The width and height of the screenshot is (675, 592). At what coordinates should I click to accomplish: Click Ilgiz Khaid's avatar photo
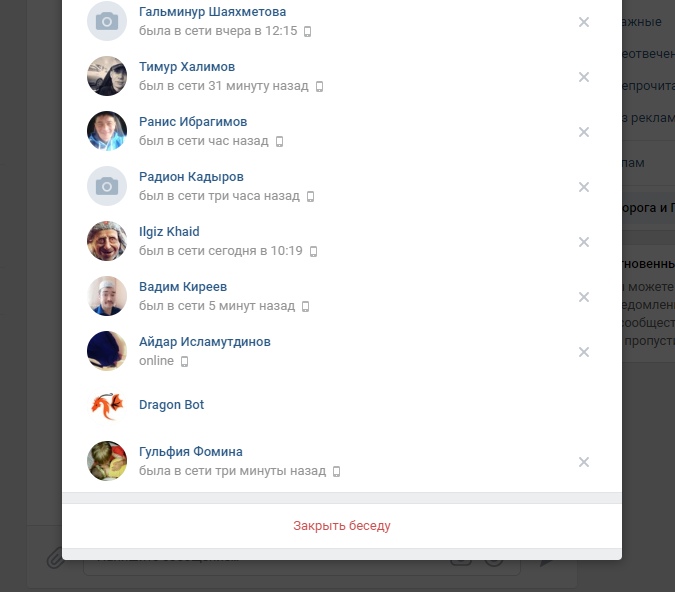[107, 241]
